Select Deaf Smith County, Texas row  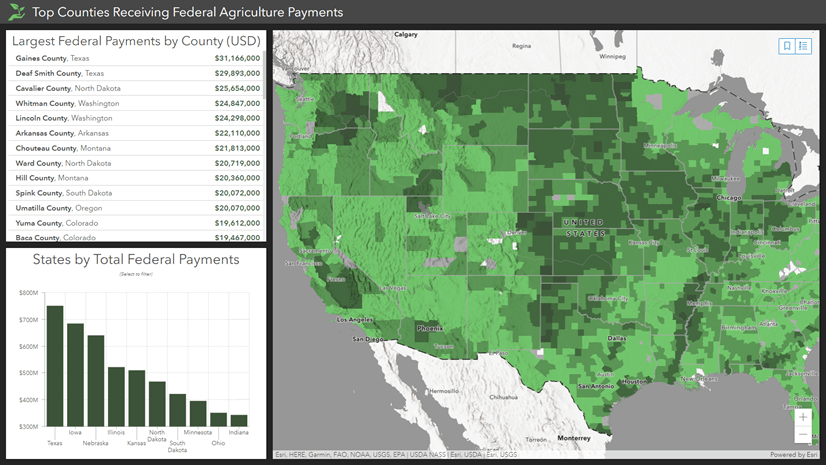[136, 73]
